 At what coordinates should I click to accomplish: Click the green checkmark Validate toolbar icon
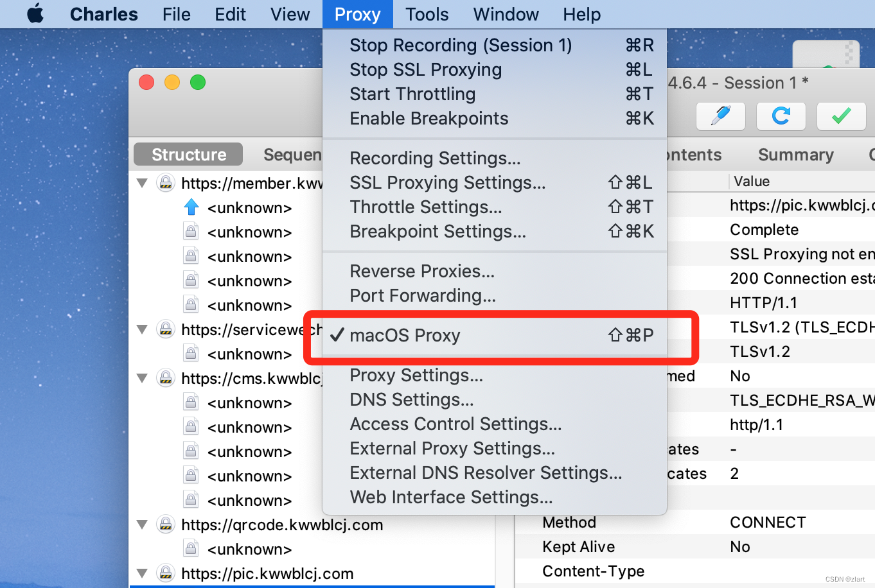[x=842, y=116]
